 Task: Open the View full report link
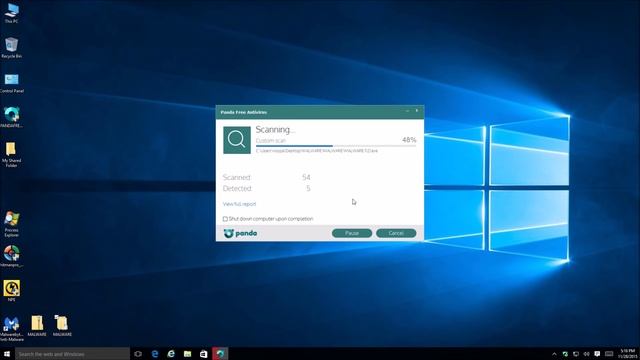tap(239, 204)
